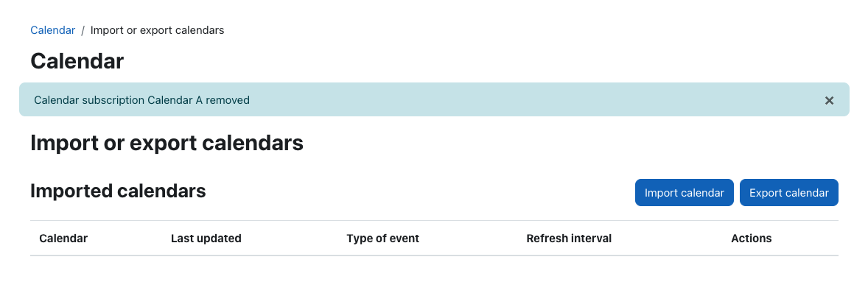Click the empty table body below headers
The height and width of the screenshot is (282, 868).
[x=435, y=268]
